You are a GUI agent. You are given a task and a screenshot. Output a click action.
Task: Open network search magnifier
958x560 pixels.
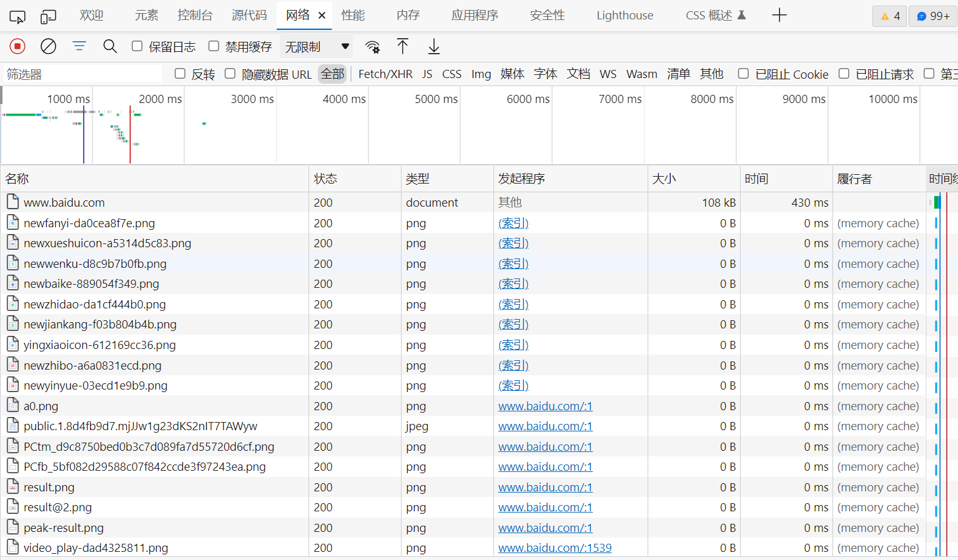click(110, 46)
